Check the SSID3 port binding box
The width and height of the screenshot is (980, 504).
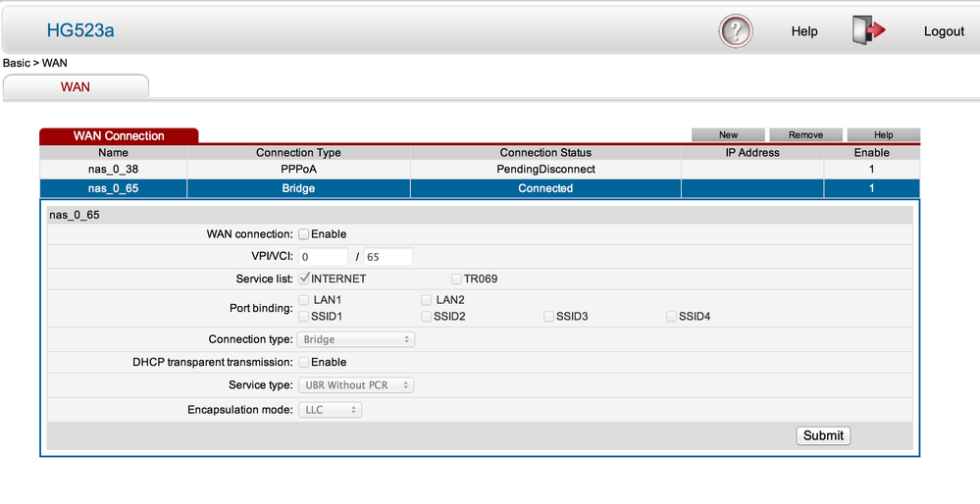pyautogui.click(x=549, y=317)
